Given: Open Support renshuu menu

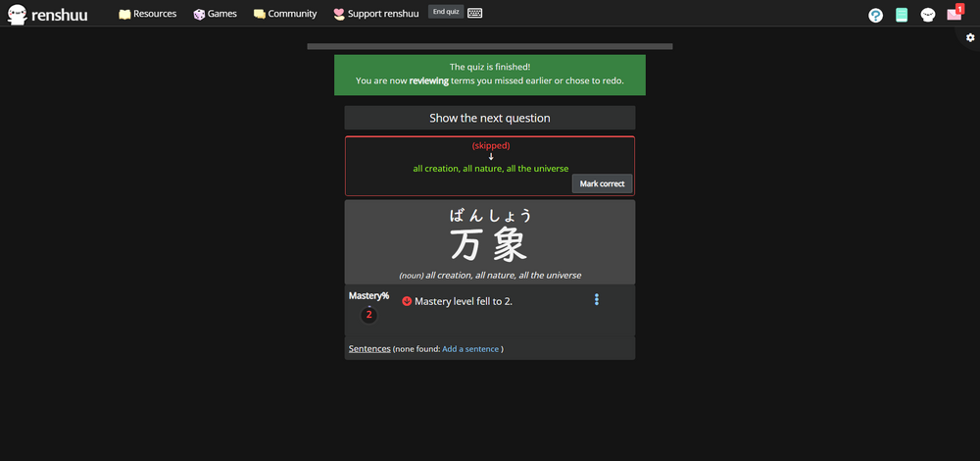Looking at the screenshot, I should [375, 14].
